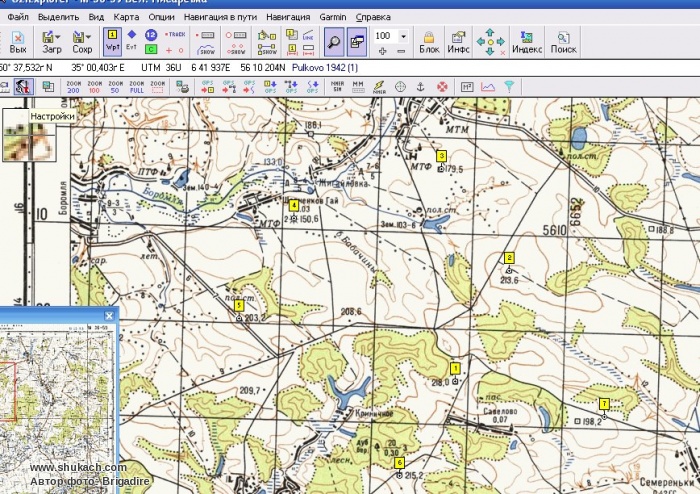Viewport: 700px width, 494px height.
Task: Open the Инфс map info icon
Action: coord(458,42)
